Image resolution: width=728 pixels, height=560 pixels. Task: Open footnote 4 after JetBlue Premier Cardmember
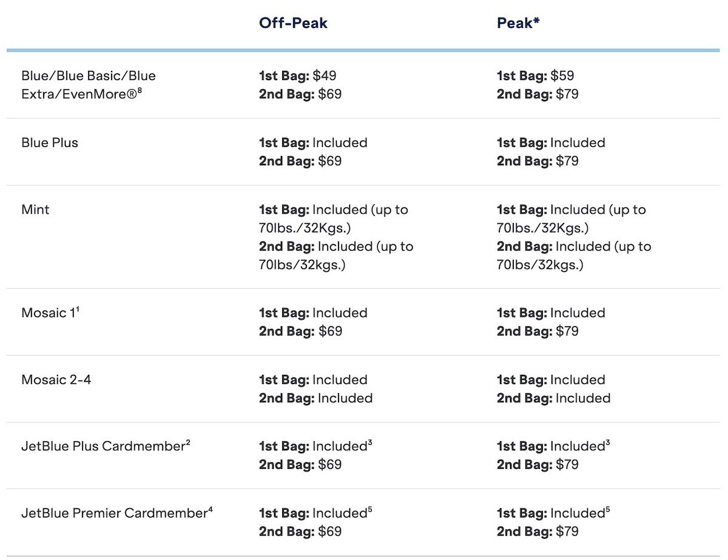211,509
